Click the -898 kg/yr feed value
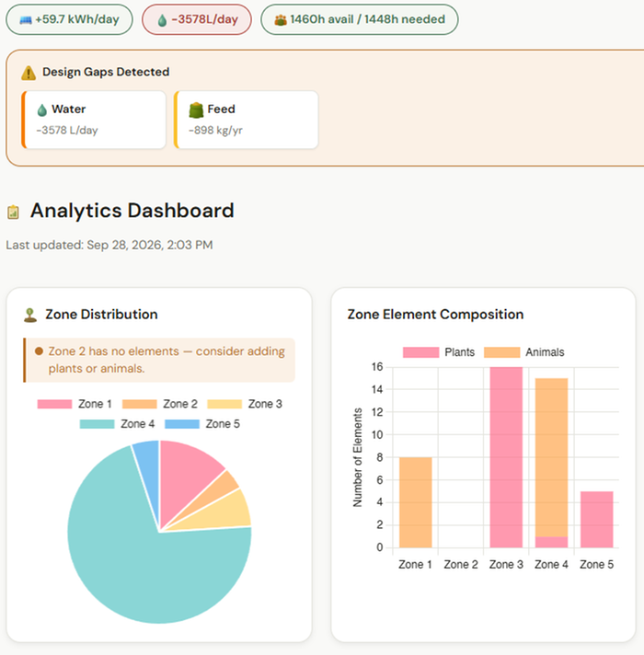 click(x=215, y=131)
